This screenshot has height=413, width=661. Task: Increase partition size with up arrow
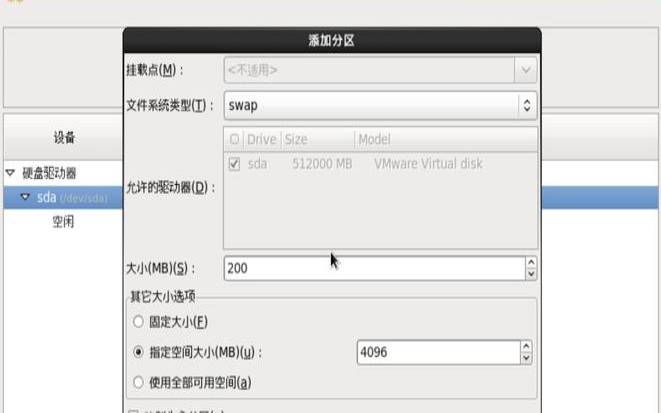pos(531,262)
